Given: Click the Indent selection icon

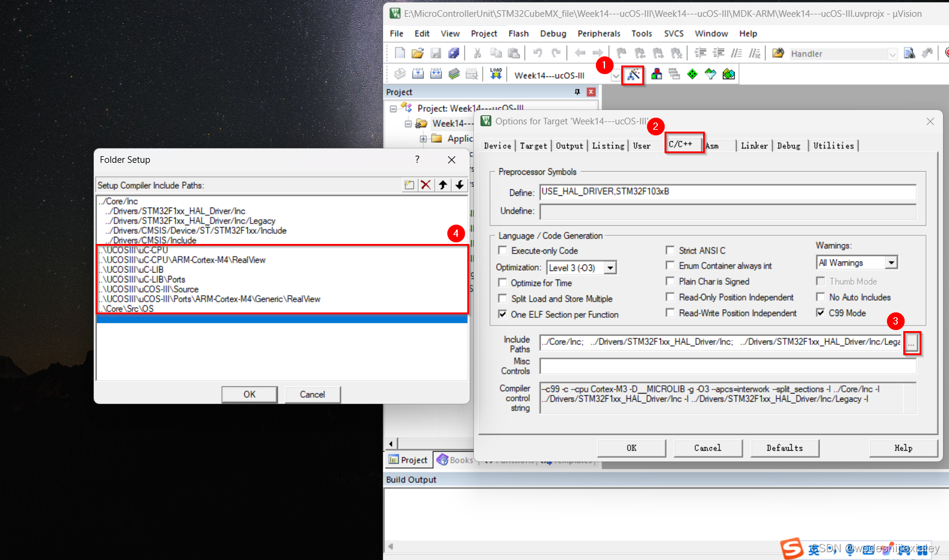Looking at the screenshot, I should coord(701,53).
